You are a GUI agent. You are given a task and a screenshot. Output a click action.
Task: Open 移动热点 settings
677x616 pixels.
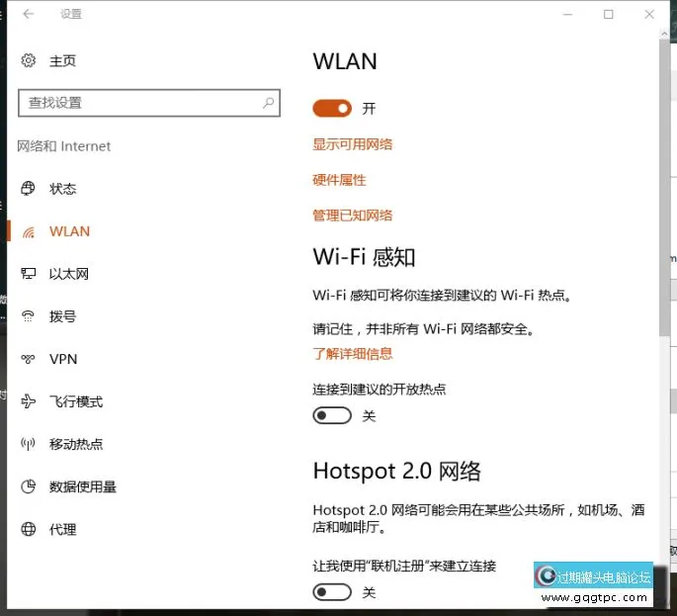76,444
